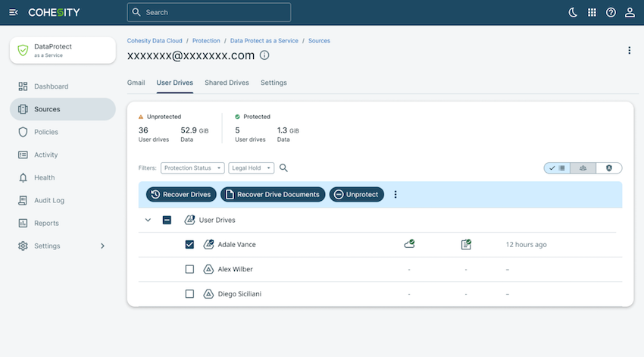Click the Unprotected warning triangle icon
Screen dimensions: 644x357
141,117
